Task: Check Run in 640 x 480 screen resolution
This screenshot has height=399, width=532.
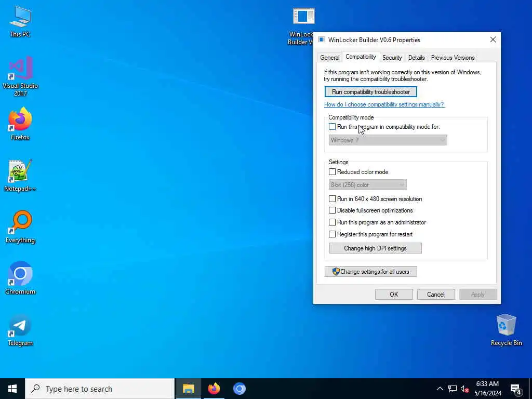Action: [332, 199]
